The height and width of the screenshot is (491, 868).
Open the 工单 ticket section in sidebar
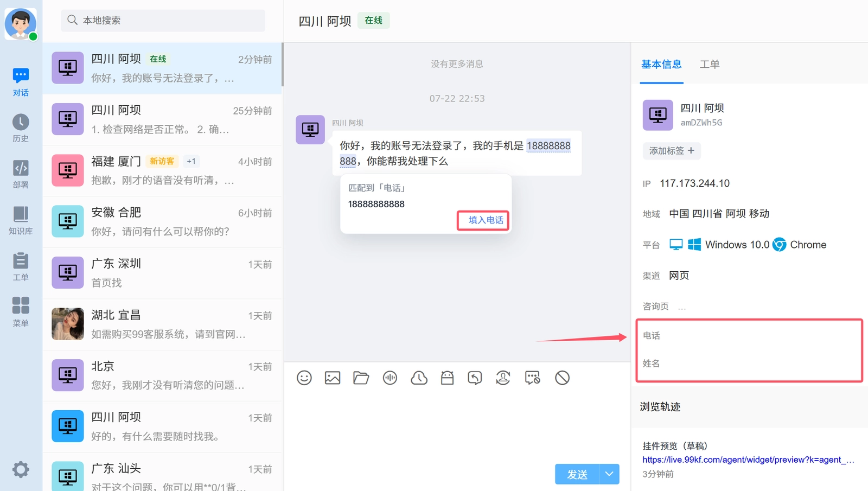point(21,266)
